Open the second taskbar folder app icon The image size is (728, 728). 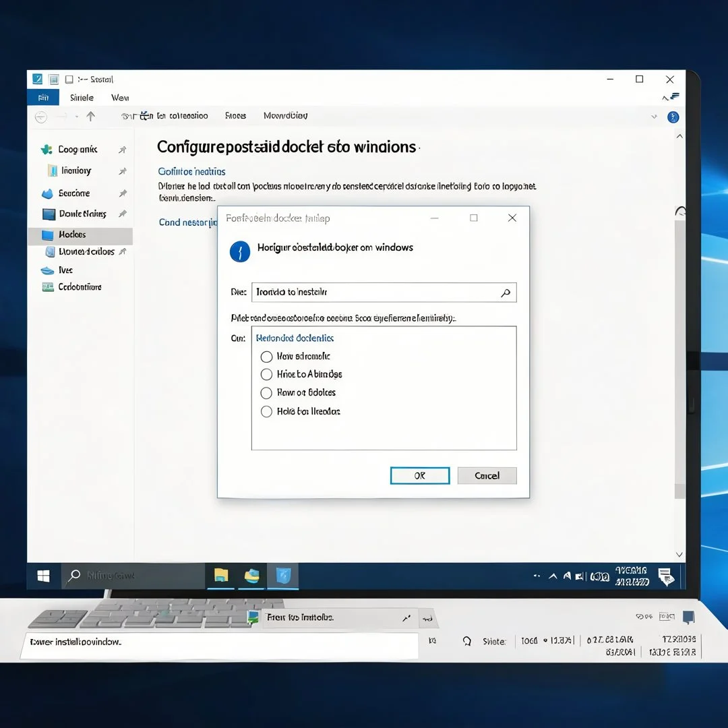252,576
